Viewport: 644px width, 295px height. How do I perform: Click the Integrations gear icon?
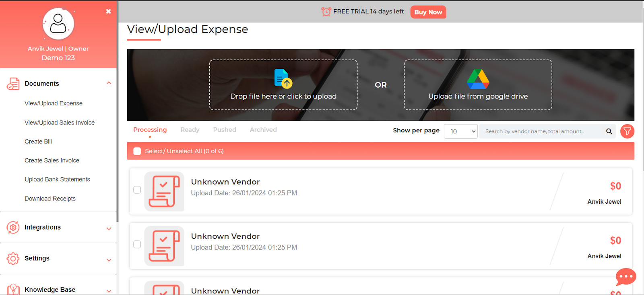13,227
